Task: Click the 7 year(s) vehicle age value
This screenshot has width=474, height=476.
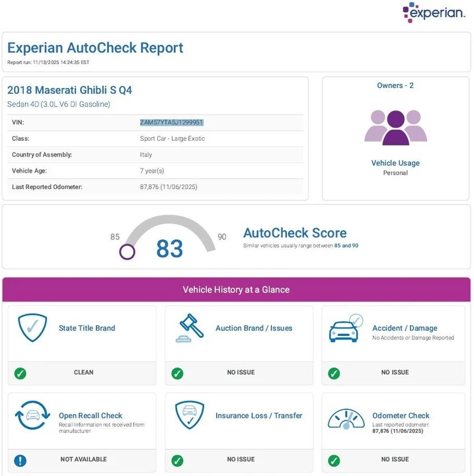Action: tap(152, 171)
